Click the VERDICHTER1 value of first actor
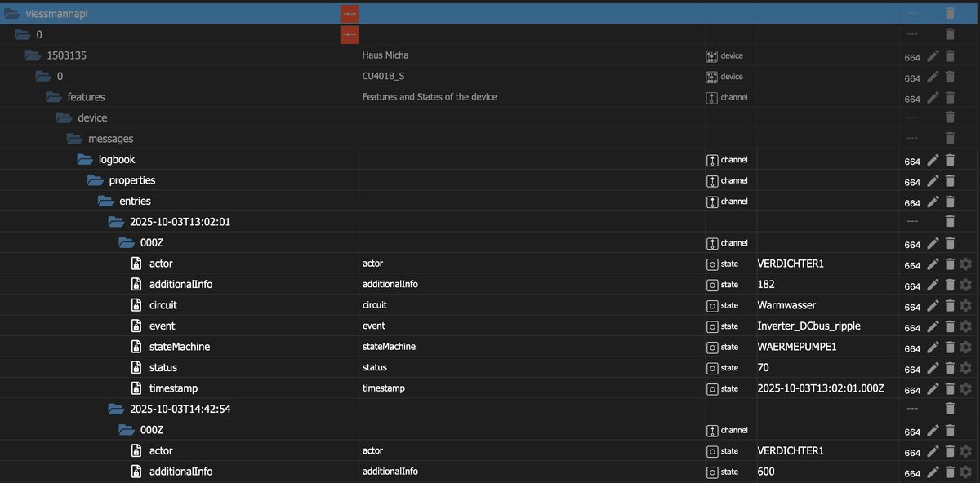Image resolution: width=980 pixels, height=483 pixels. pyautogui.click(x=791, y=264)
